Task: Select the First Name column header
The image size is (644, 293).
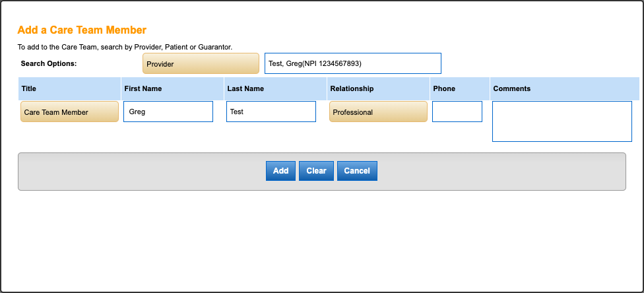Action: click(143, 88)
